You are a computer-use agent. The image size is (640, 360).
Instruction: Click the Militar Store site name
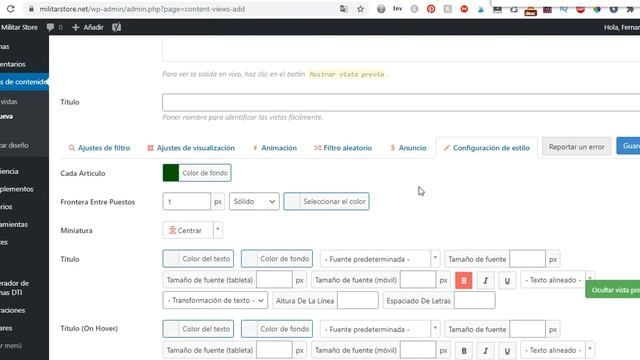19,27
